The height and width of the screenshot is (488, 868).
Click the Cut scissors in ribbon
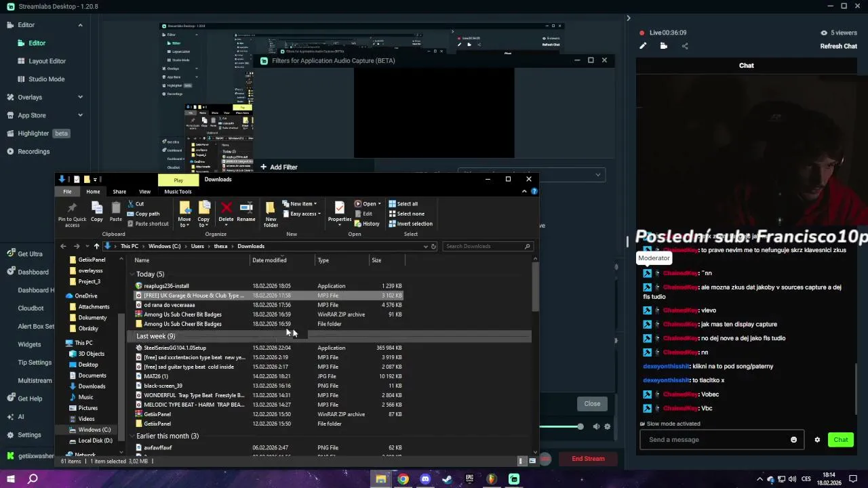click(136, 204)
